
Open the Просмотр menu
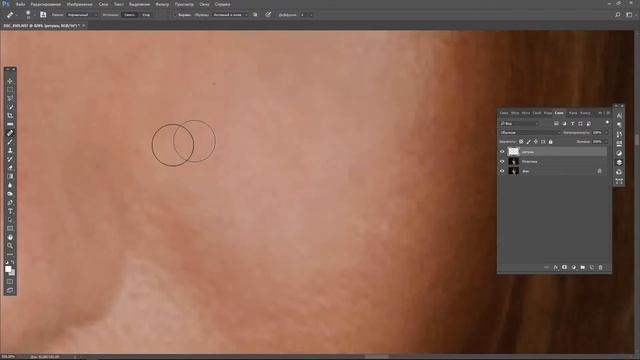pos(184,4)
